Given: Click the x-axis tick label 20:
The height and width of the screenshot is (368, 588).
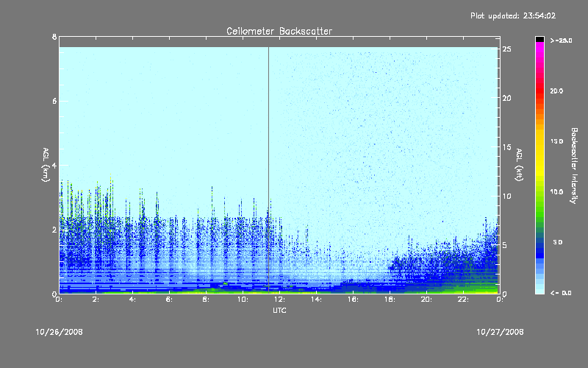Looking at the screenshot, I should 426,300.
